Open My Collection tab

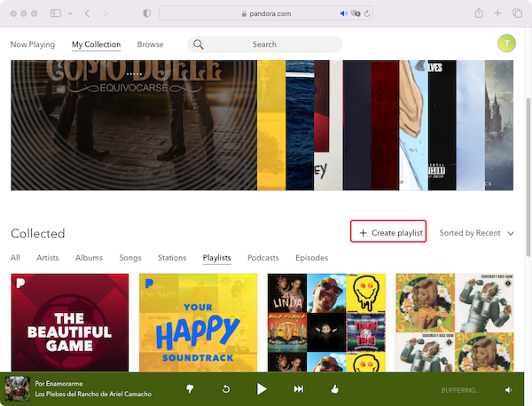tap(96, 44)
